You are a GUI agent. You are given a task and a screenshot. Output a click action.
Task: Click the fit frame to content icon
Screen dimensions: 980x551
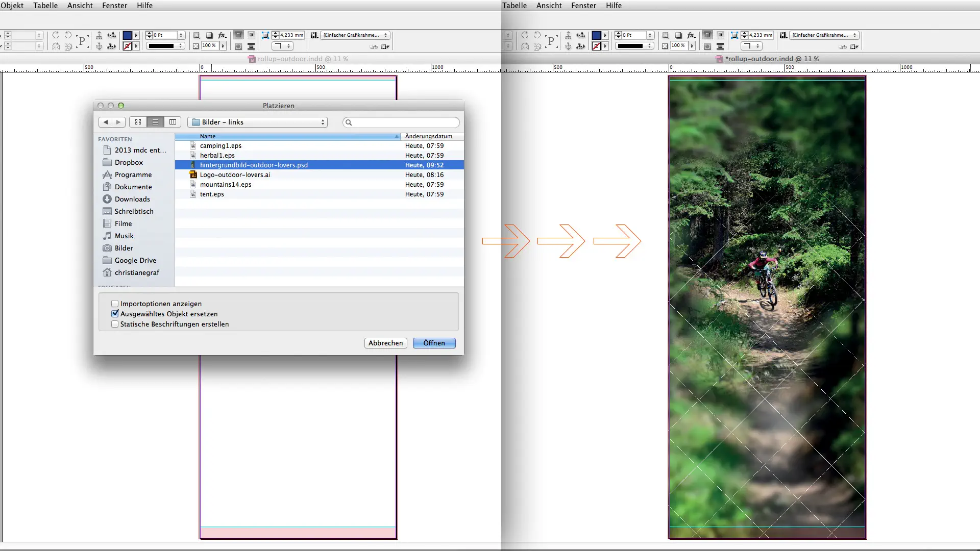click(x=265, y=35)
